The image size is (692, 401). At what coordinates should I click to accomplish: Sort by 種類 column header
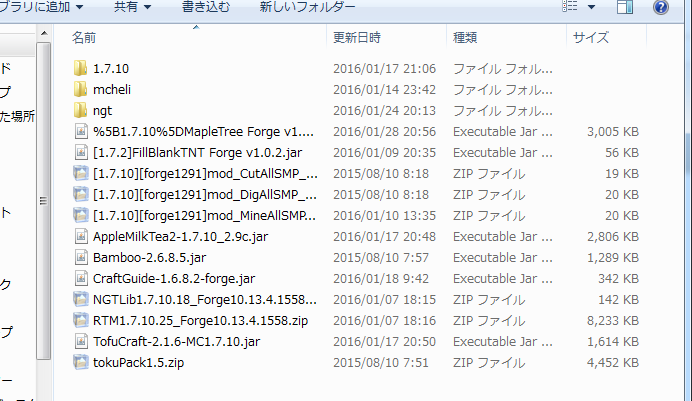coord(465,37)
